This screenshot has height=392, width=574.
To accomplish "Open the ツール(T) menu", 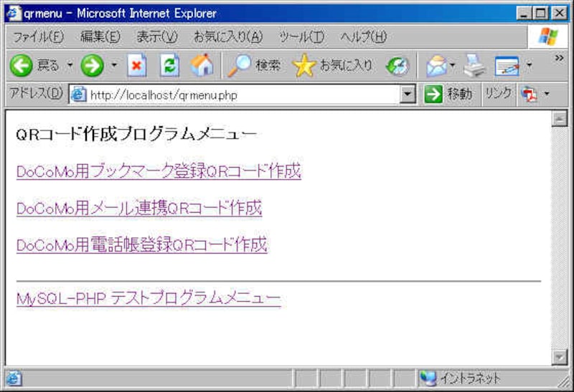I will [x=301, y=37].
